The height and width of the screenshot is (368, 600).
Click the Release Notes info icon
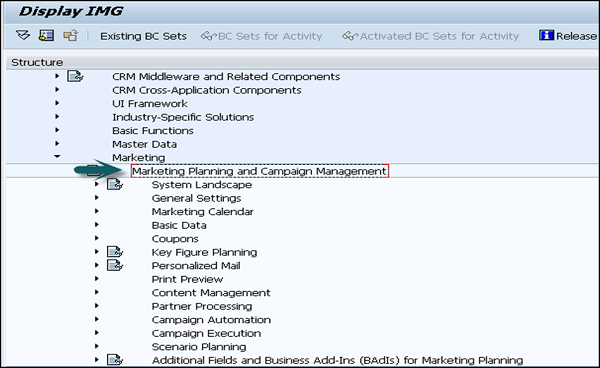(x=546, y=36)
